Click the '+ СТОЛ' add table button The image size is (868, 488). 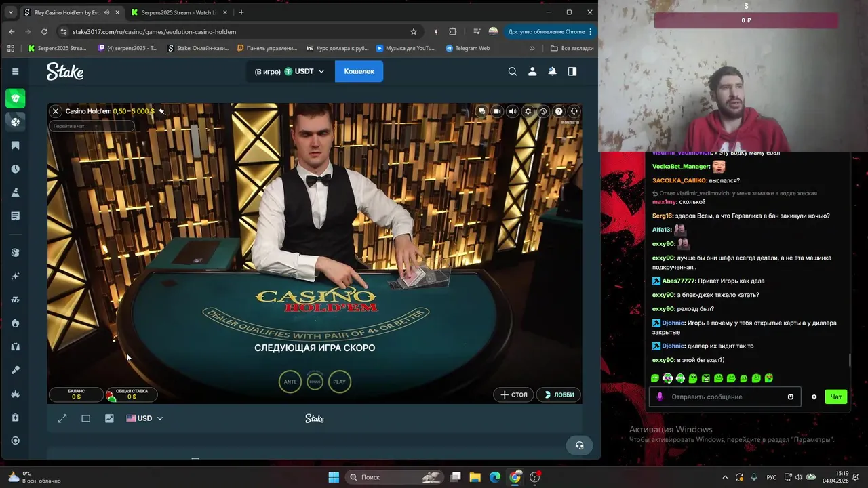click(x=514, y=394)
